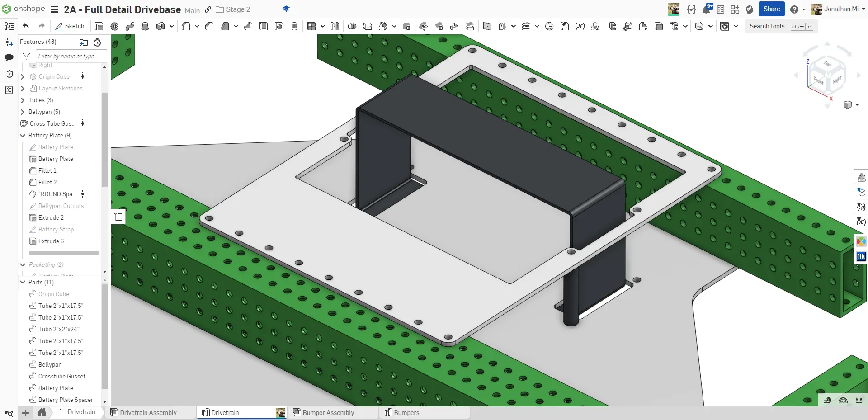Image resolution: width=868 pixels, height=420 pixels.
Task: Toggle the feature list filter funnel
Action: click(x=26, y=56)
